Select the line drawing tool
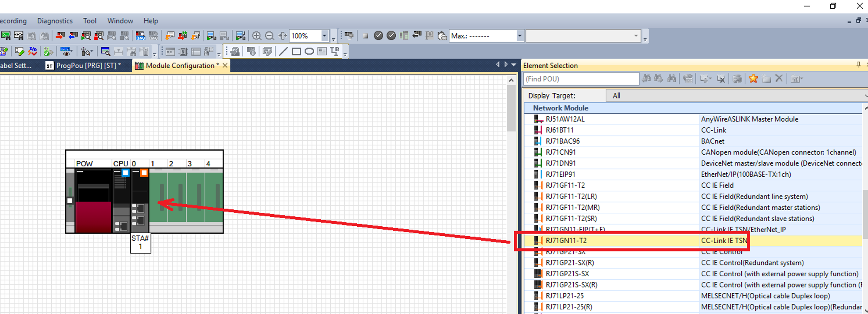The width and height of the screenshot is (868, 314). click(x=283, y=52)
